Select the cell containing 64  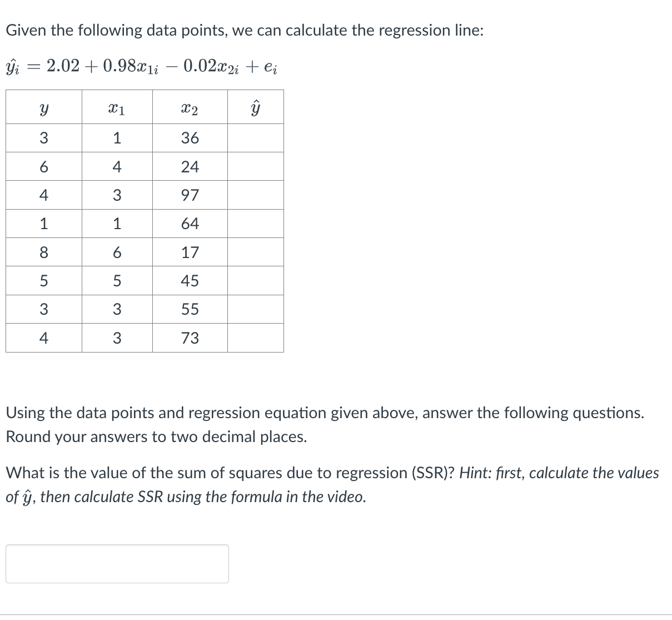point(190,224)
